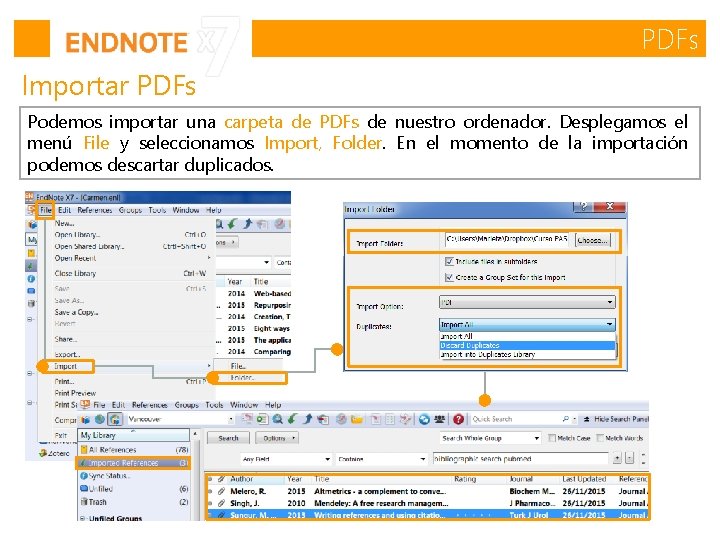Select Import All option in dropdown list
The image size is (720, 540).
click(x=527, y=337)
